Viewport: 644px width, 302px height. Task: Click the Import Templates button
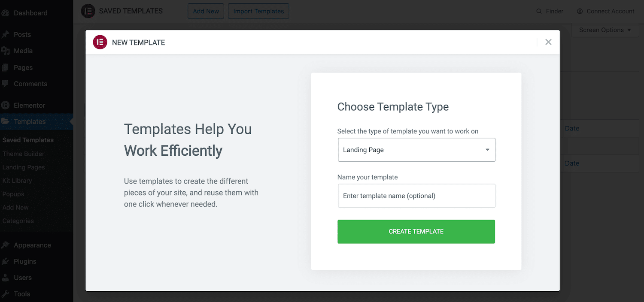(x=258, y=12)
